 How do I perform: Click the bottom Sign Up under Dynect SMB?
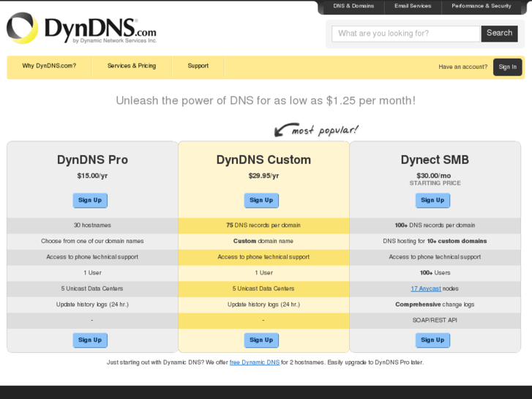point(432,340)
